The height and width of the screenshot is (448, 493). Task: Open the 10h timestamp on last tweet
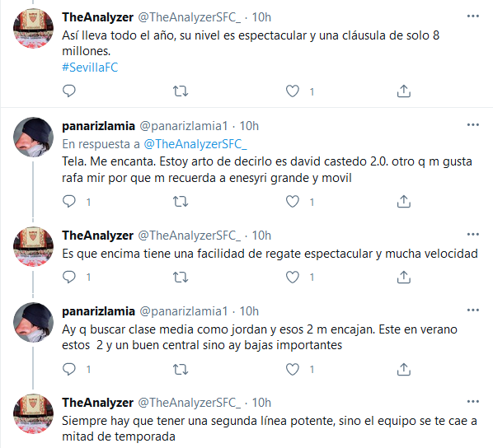(x=261, y=403)
